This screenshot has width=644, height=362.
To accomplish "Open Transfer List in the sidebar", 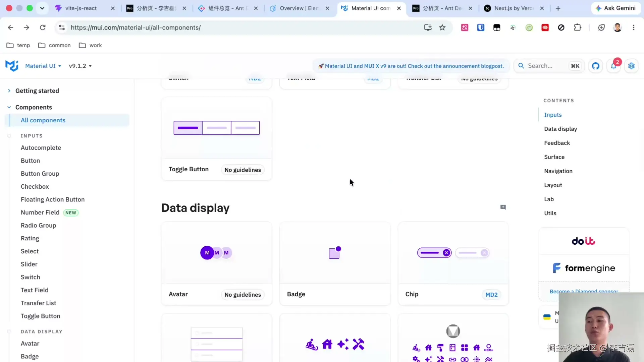I will (38, 303).
